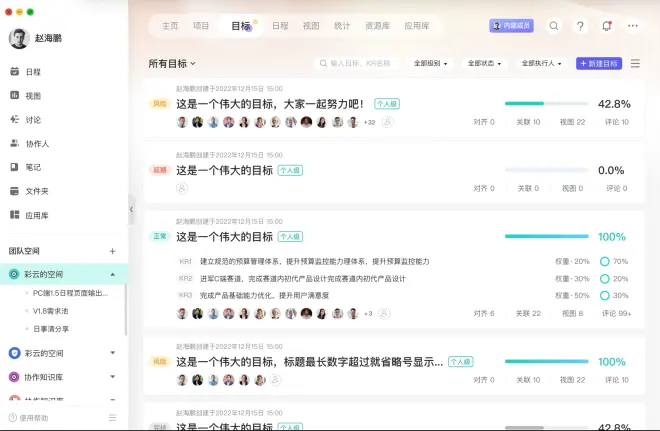Expand the 所有目标 dropdown
This screenshot has width=660, height=431.
172,64
